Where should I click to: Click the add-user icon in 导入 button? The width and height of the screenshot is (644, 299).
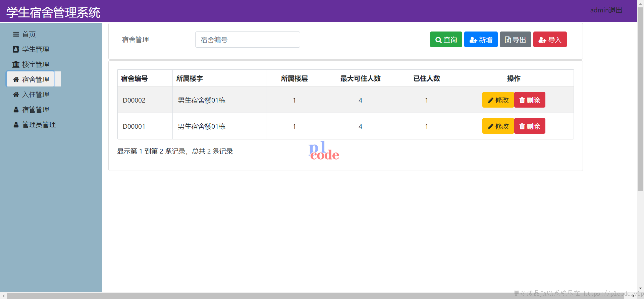pos(542,40)
